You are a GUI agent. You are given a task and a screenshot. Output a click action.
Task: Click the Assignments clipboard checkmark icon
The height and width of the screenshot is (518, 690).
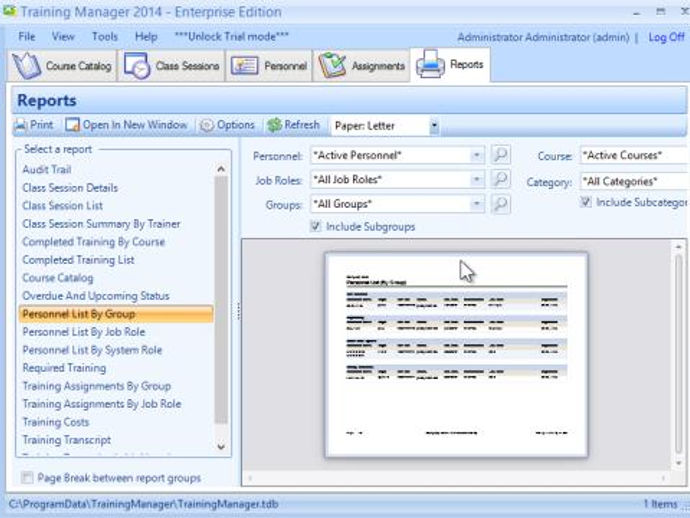coord(332,65)
